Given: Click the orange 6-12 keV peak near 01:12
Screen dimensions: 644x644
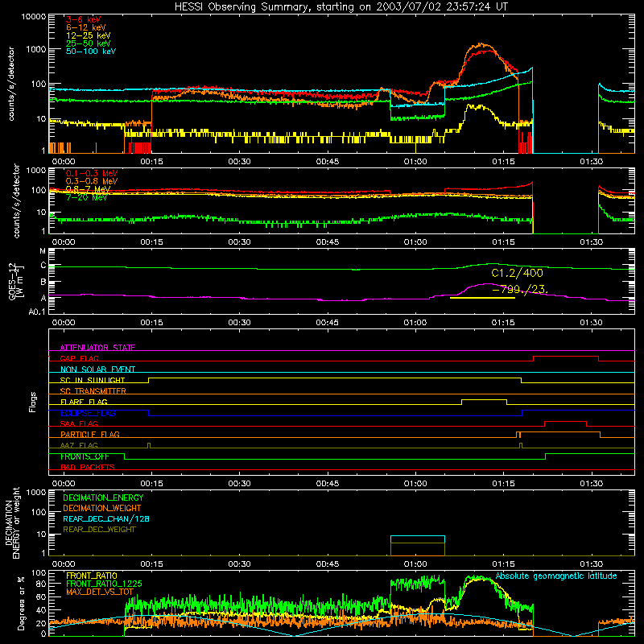Looking at the screenshot, I should [x=481, y=44].
